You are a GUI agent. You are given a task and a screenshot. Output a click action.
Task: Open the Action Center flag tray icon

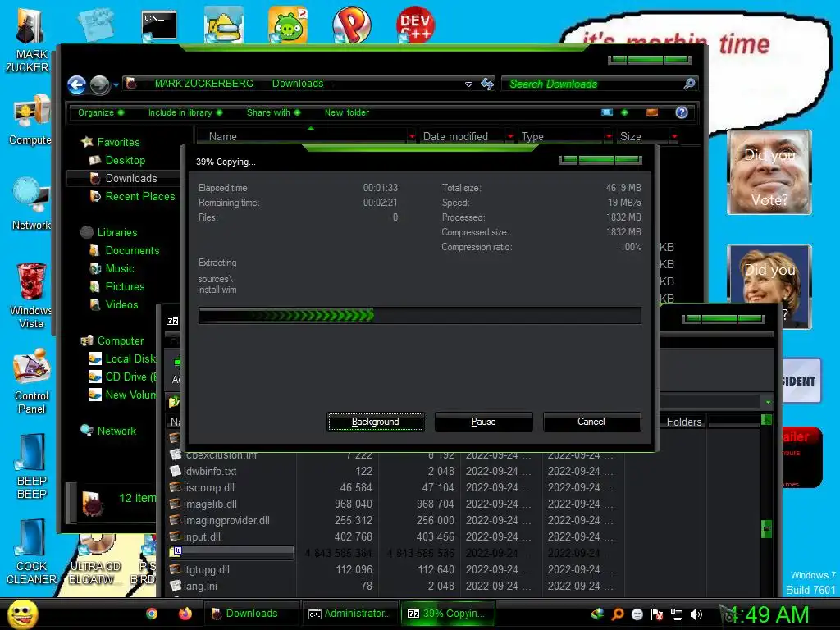pos(657,614)
